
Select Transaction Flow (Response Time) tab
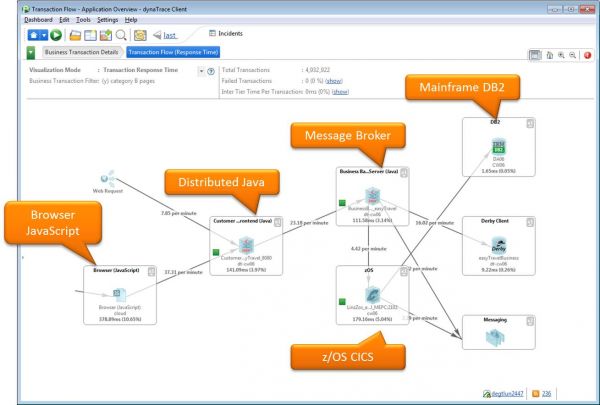point(173,52)
